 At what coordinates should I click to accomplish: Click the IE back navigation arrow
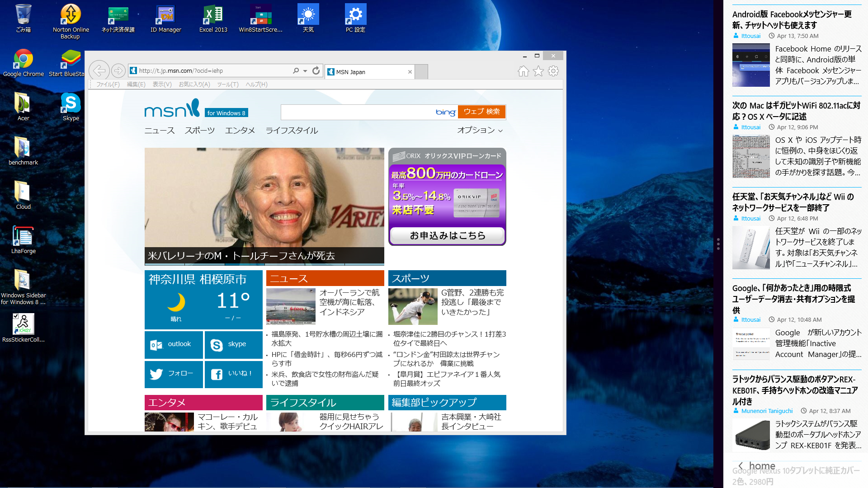point(99,70)
